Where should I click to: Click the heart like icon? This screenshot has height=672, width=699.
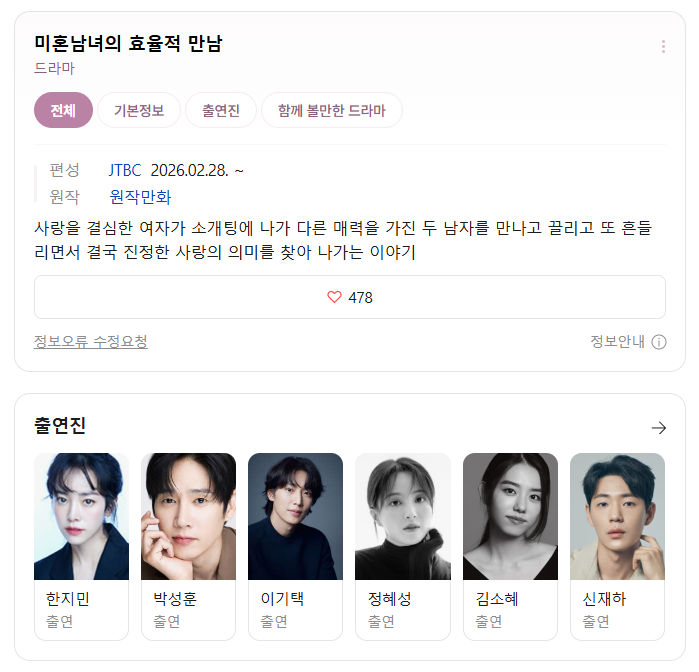[x=334, y=297]
